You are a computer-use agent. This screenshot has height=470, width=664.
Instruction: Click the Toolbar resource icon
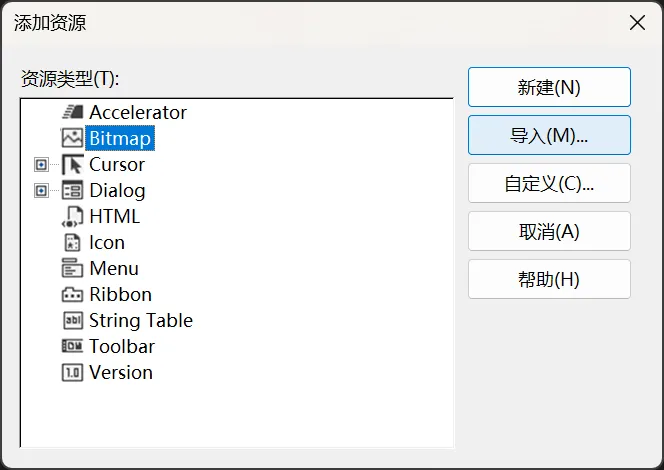pyautogui.click(x=72, y=346)
